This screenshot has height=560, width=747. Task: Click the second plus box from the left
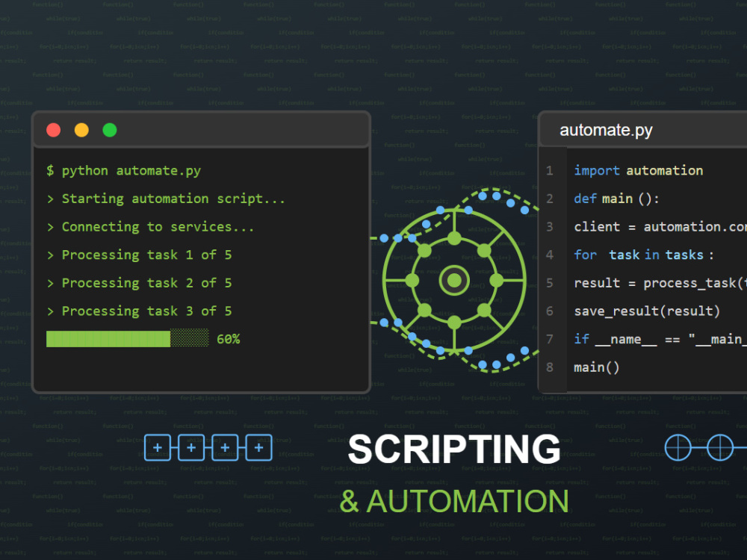(x=191, y=447)
